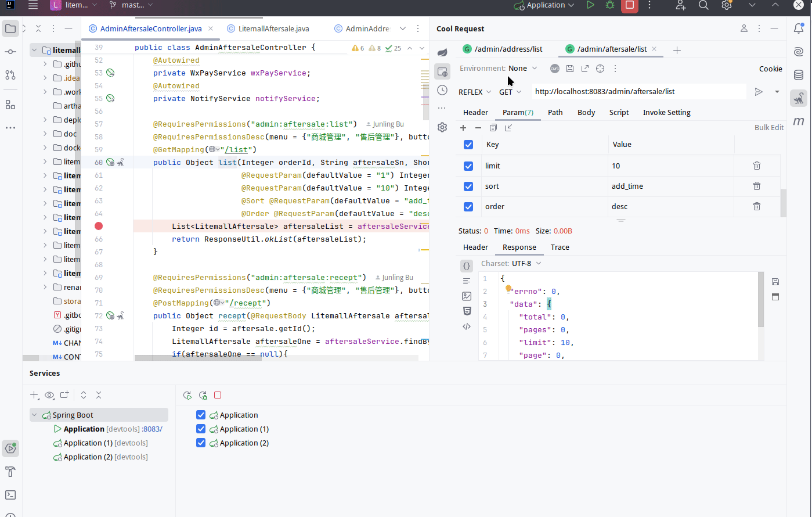
Task: Open the Database tool window
Action: [x=799, y=75]
